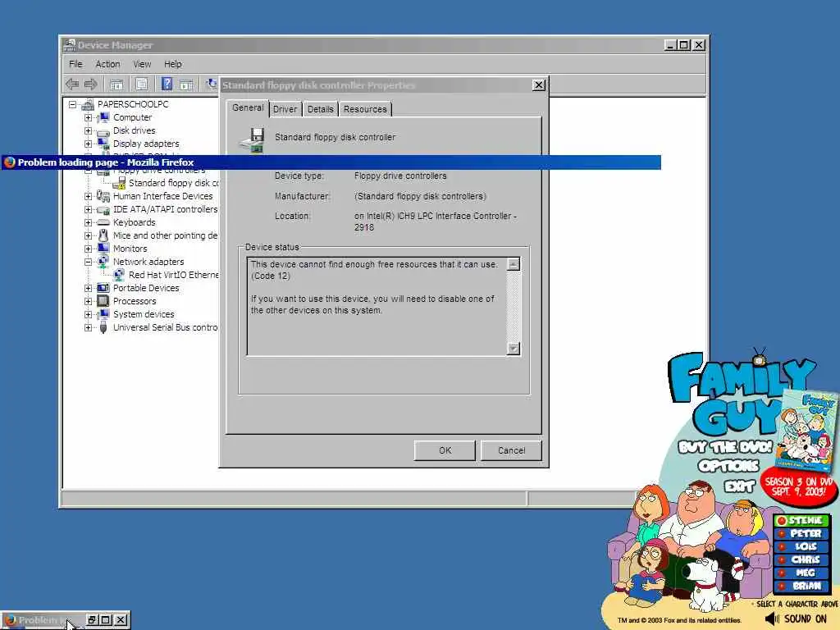The height and width of the screenshot is (630, 840).
Task: Click the Firefox icon in Problem loading page title bar
Action: (x=9, y=162)
